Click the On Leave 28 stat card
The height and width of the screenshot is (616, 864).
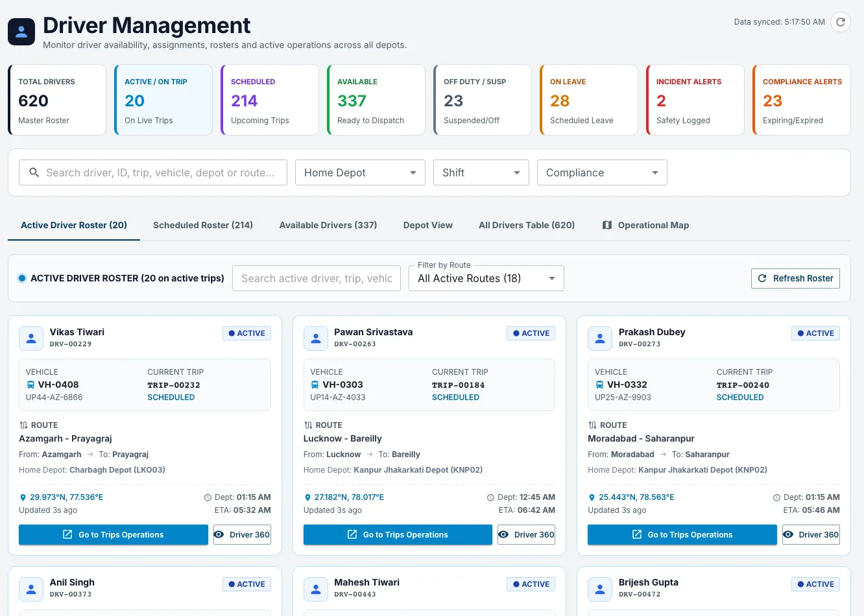tap(589, 100)
